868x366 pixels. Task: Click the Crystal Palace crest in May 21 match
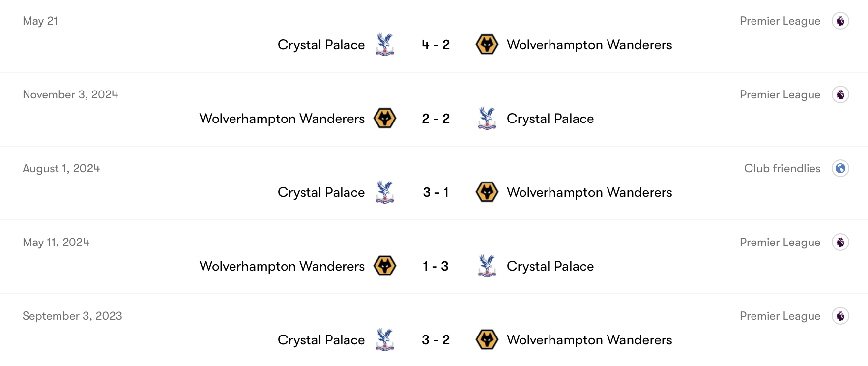point(385,44)
